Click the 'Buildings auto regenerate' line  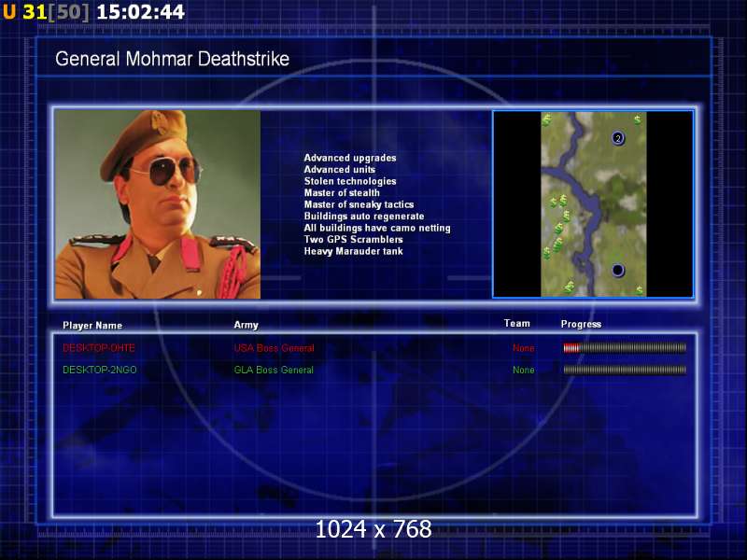point(364,217)
